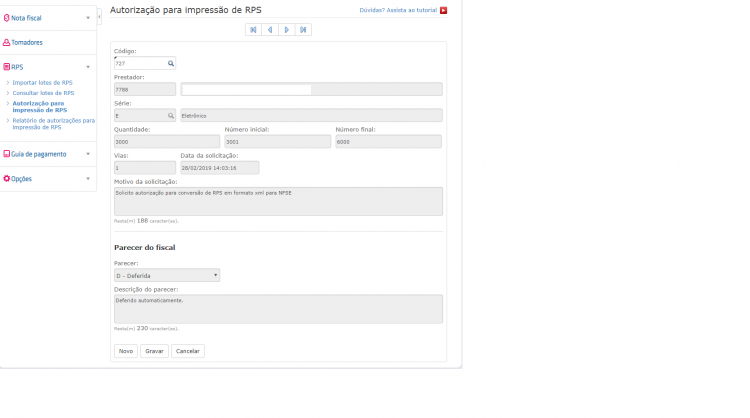This screenshot has height=418, width=750.
Task: Collapse the RPS menu arrow
Action: point(88,67)
